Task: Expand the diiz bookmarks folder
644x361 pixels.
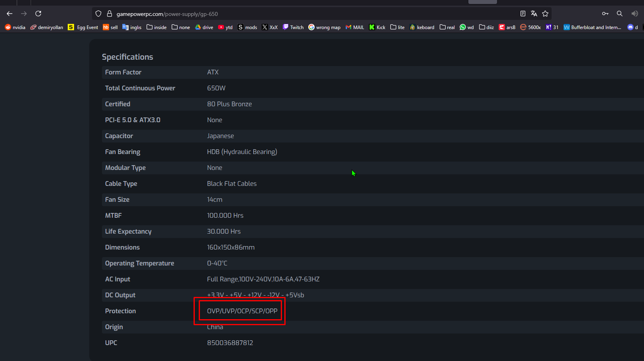Action: (x=486, y=27)
